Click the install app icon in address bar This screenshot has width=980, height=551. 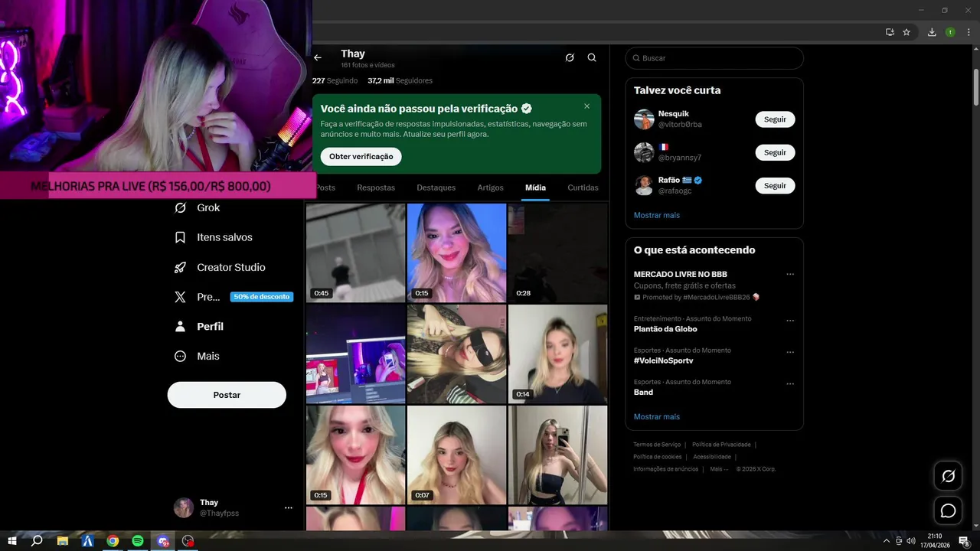click(x=890, y=32)
